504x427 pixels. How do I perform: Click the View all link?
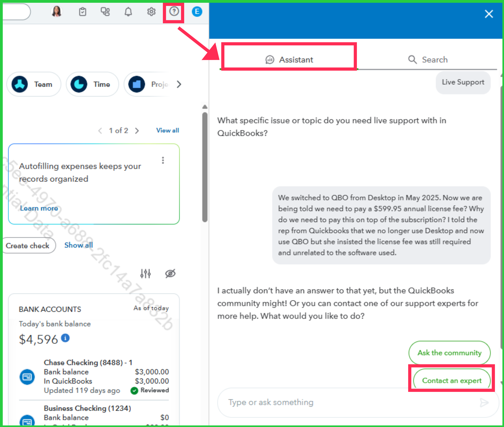167,130
